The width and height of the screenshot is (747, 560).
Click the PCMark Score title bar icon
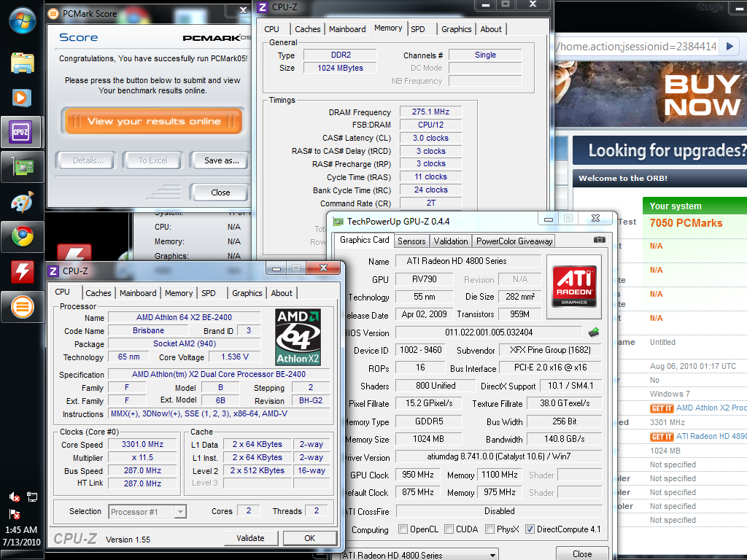[x=54, y=13]
